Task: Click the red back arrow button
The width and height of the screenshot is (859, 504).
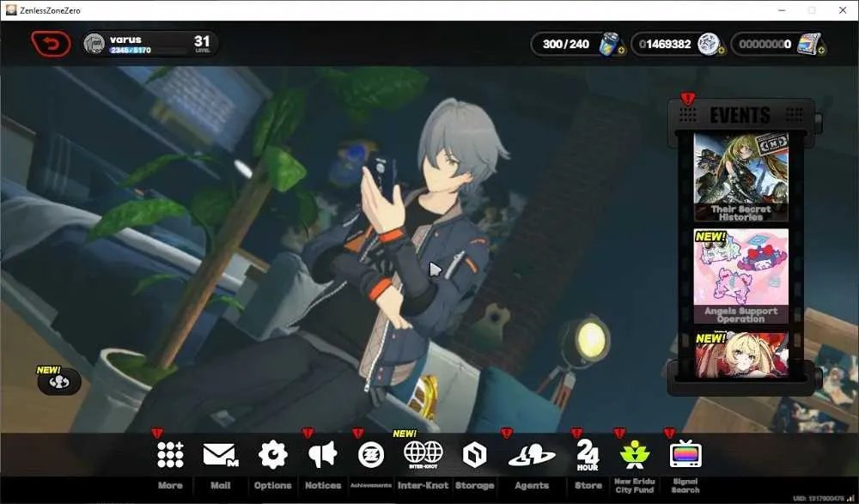Action: pos(51,44)
